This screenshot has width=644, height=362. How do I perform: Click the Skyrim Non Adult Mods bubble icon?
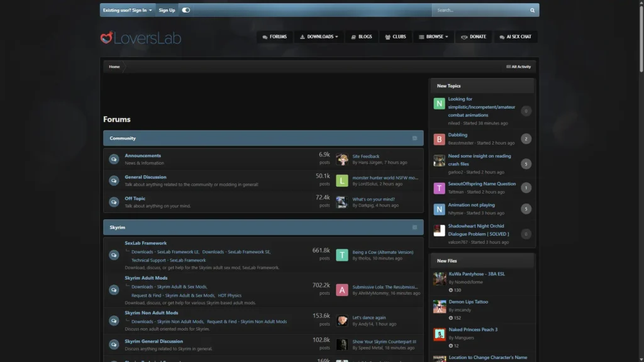114,321
